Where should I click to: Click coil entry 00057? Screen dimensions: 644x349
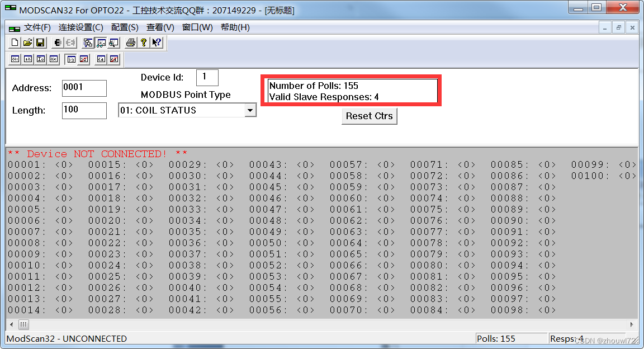(362, 165)
